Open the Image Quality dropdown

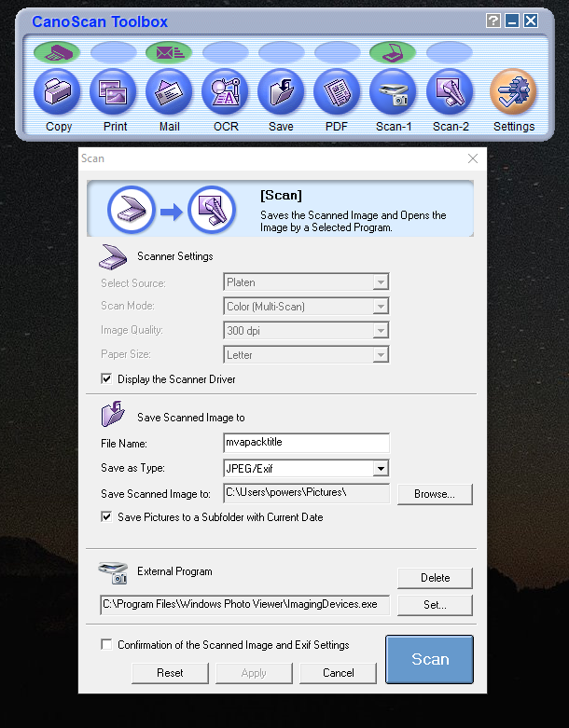380,331
